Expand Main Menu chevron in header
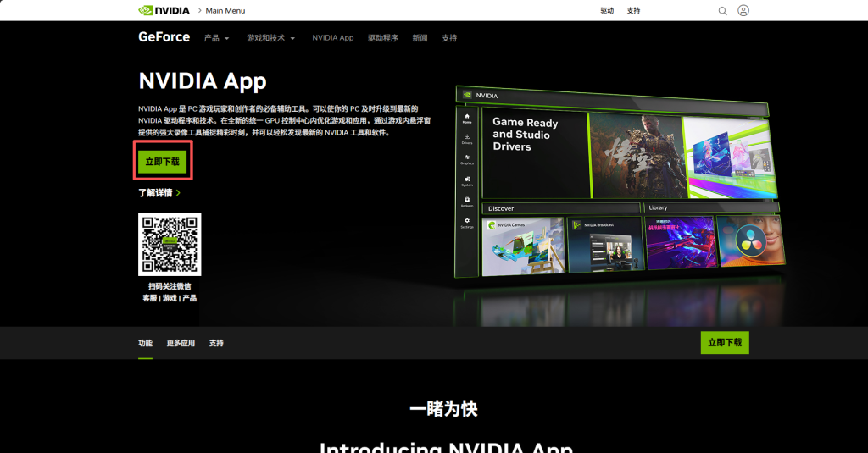This screenshot has width=868, height=453. click(x=200, y=11)
